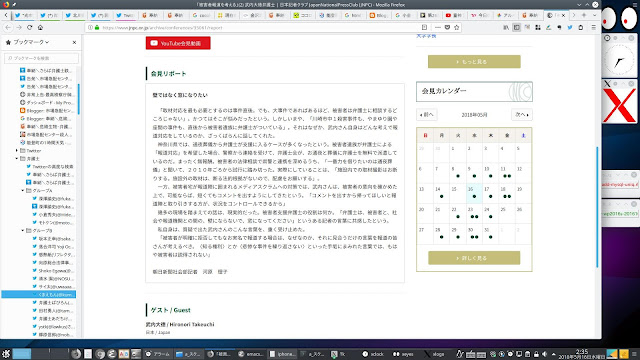Click the もっと見る button

[474, 62]
